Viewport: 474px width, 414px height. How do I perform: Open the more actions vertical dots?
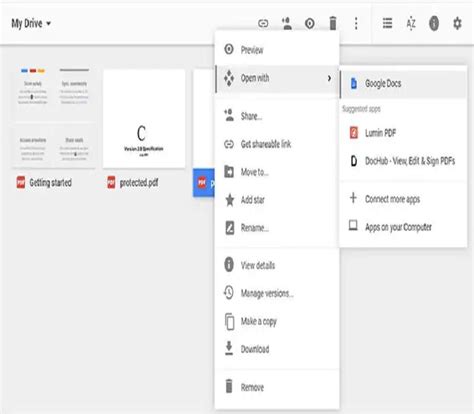tap(356, 23)
